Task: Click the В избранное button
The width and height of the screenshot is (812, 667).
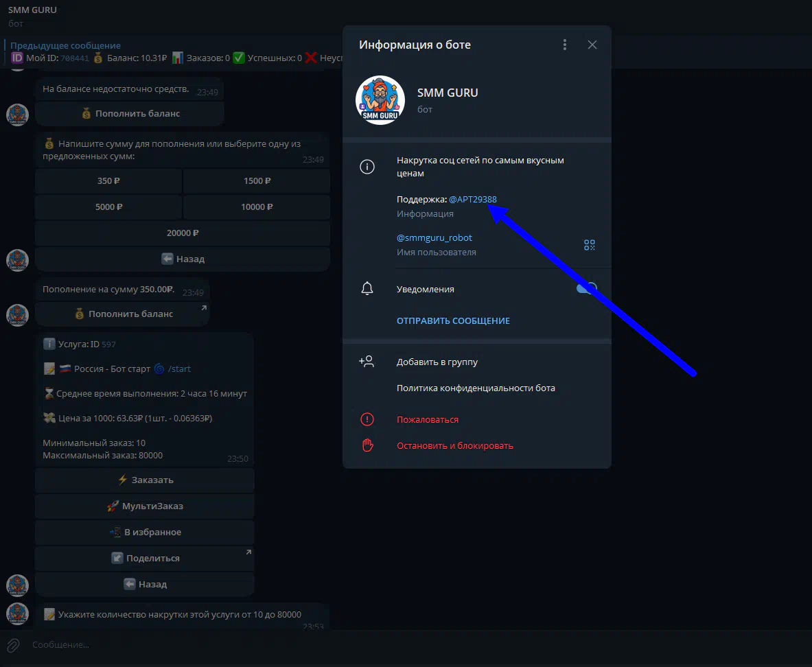Action: point(144,532)
